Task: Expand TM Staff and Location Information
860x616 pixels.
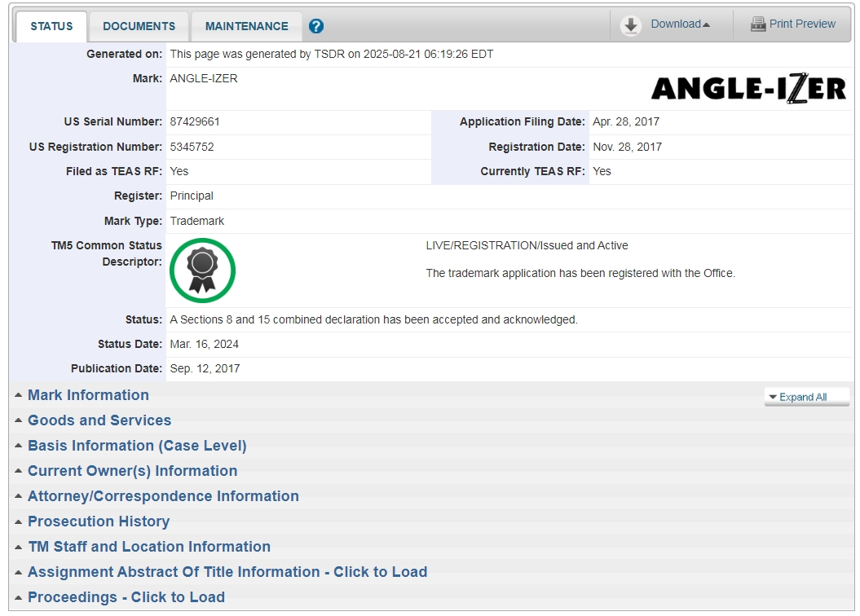Action: (x=149, y=547)
